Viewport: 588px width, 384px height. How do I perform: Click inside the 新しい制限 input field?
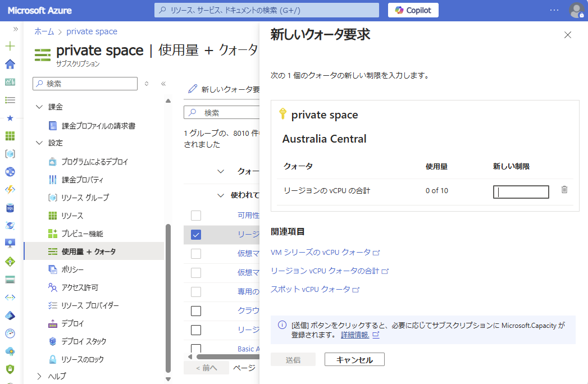click(521, 191)
